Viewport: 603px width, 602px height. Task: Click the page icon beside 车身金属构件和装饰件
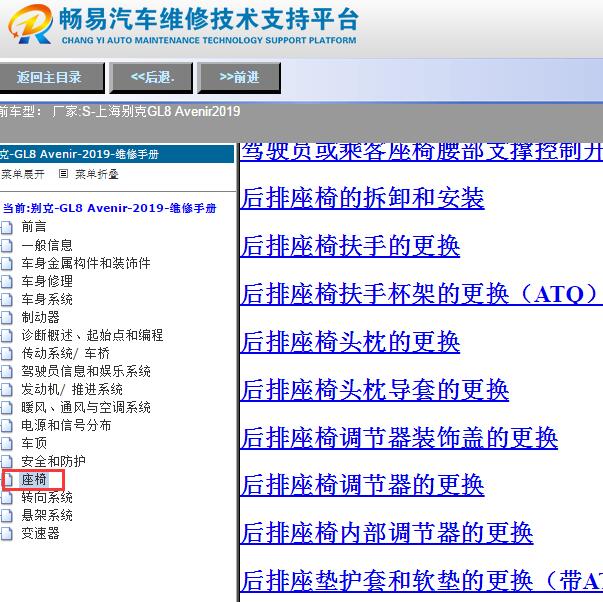tap(6, 263)
